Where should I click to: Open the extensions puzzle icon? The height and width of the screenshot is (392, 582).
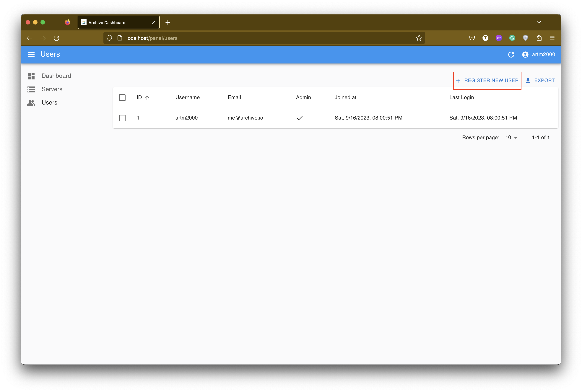539,38
